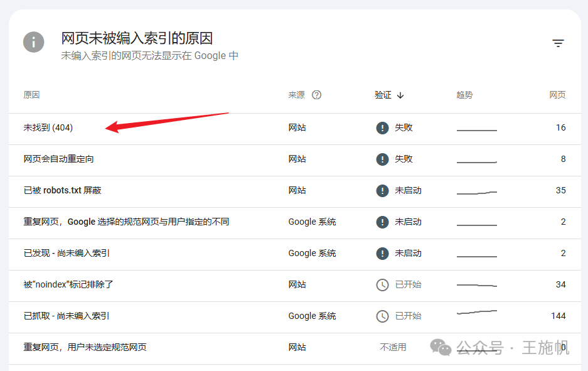Screen dimensions: 588x371
Task: Click trend sparkline in 已抓取 - 尚未编入索引 row
Action: [x=477, y=312]
